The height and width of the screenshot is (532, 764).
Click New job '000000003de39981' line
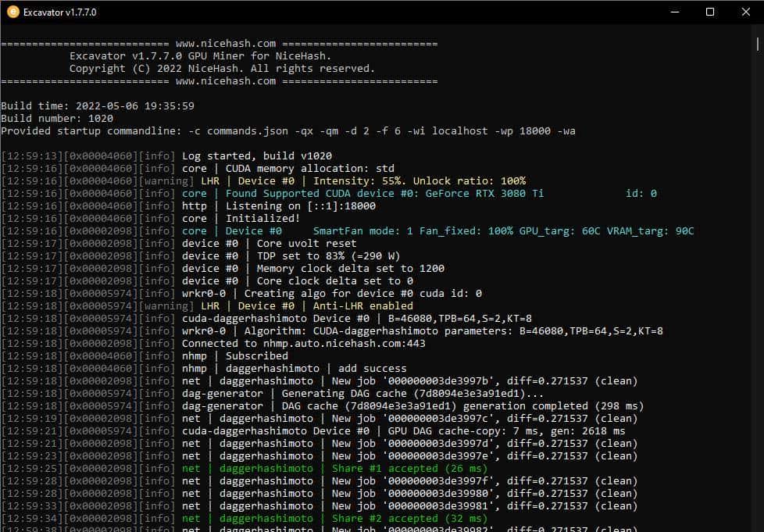(320, 505)
